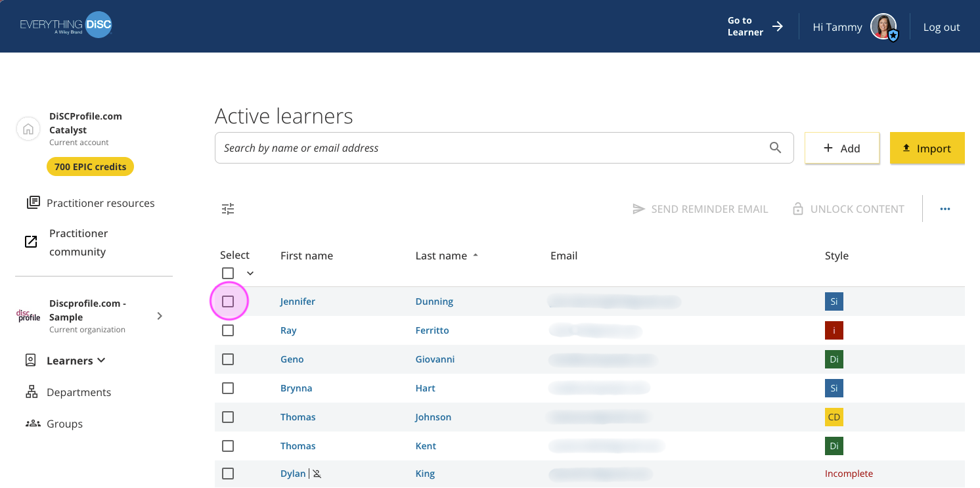980x488 pixels.
Task: Click the Si style swatch for Brynna Hart
Action: pyautogui.click(x=834, y=388)
